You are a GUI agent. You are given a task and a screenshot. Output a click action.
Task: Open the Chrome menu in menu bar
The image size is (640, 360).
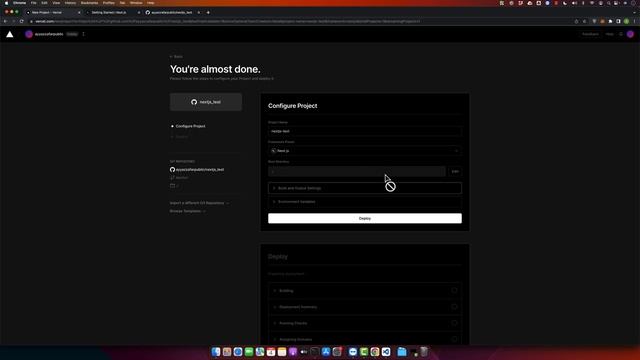[19, 3]
